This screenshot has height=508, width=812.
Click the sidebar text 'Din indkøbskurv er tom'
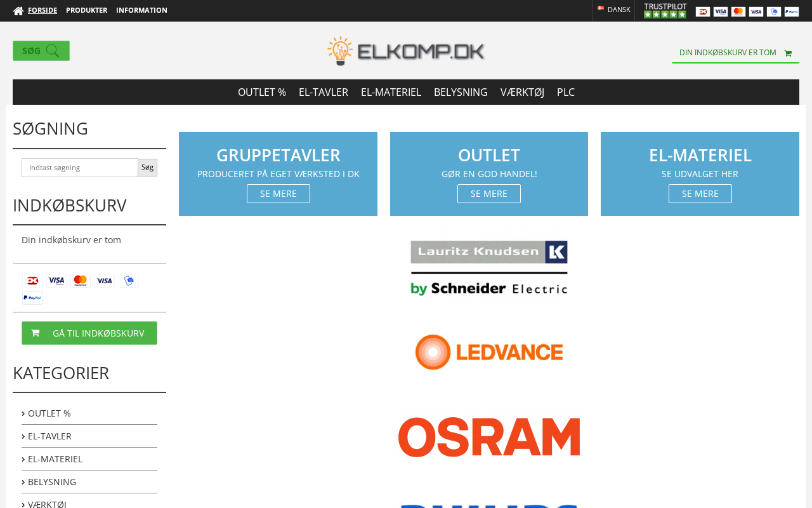(71, 240)
